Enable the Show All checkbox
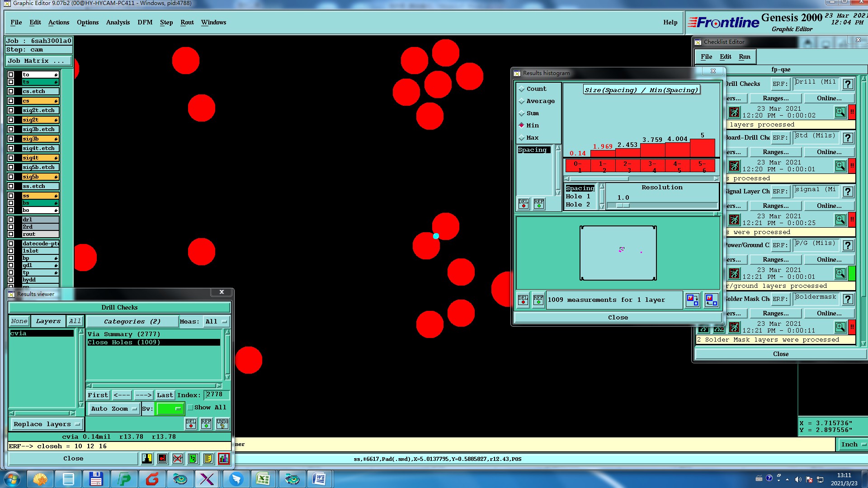Image resolution: width=868 pixels, height=488 pixels. coord(190,408)
